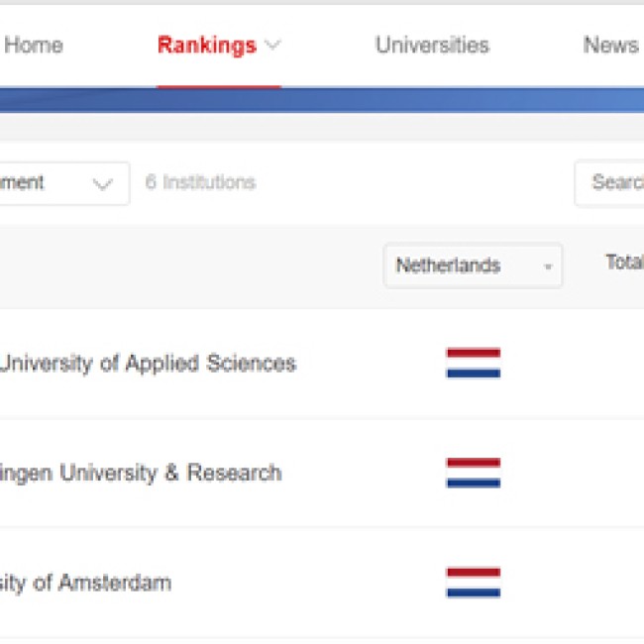Click the Rankings tab label
Screen dimensions: 644x644
(207, 46)
